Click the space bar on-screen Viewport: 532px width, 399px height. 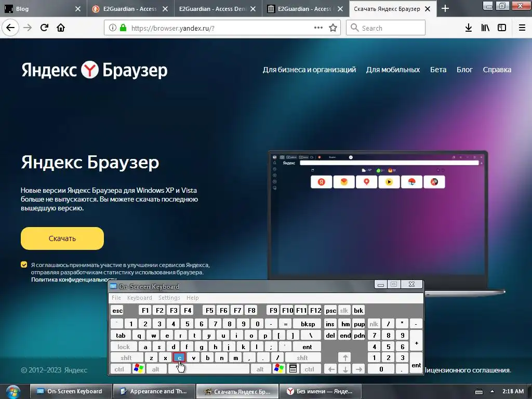[x=209, y=369]
